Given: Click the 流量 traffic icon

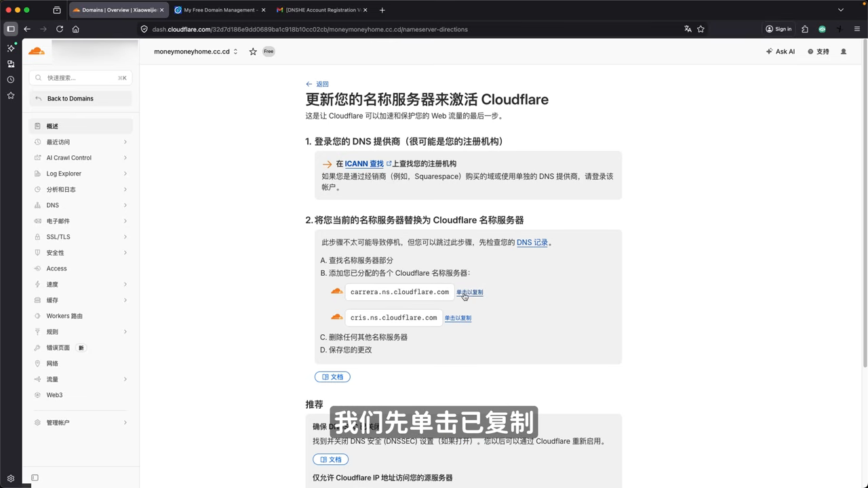Looking at the screenshot, I should click(38, 380).
